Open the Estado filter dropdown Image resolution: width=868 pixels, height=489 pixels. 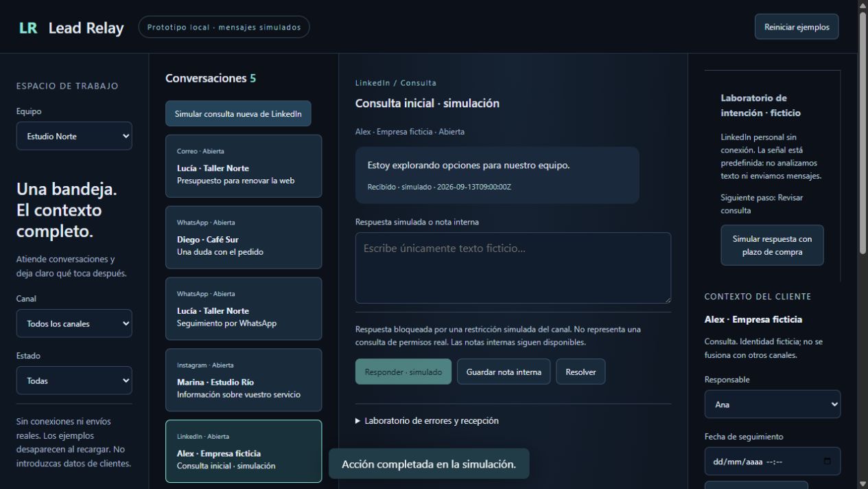(74, 380)
